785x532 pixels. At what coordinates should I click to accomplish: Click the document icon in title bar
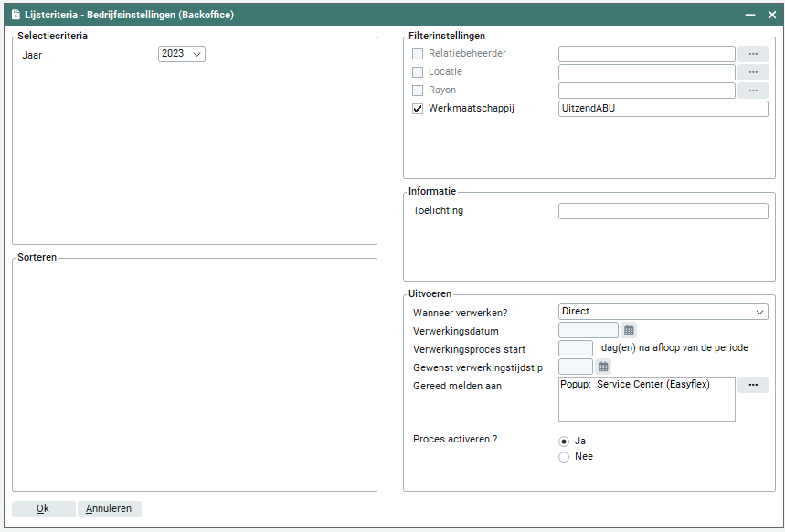[x=16, y=15]
